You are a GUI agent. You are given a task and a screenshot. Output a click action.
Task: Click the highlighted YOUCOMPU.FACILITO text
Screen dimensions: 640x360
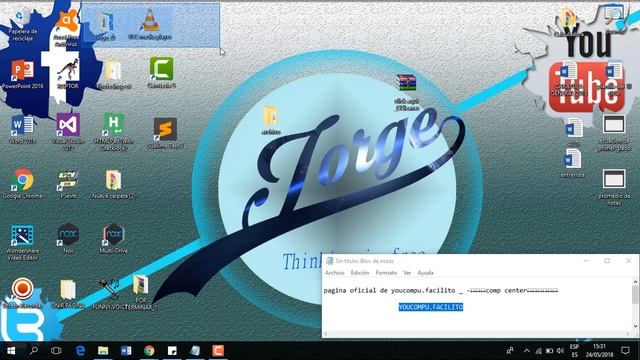[431, 307]
